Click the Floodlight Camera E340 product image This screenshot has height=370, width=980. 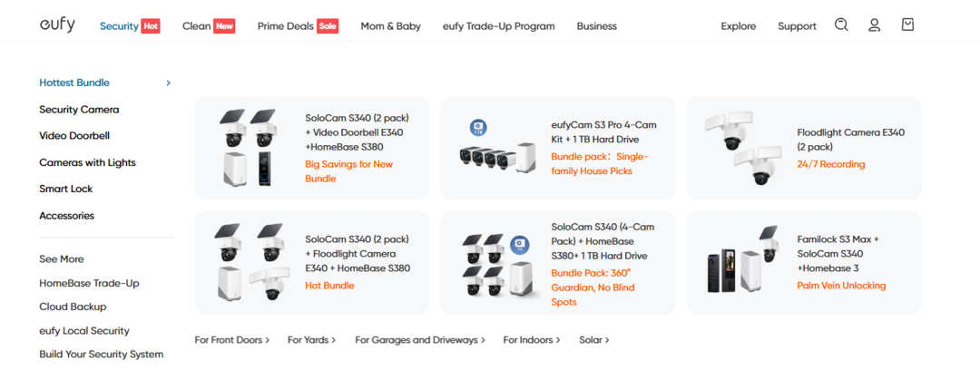click(x=742, y=148)
